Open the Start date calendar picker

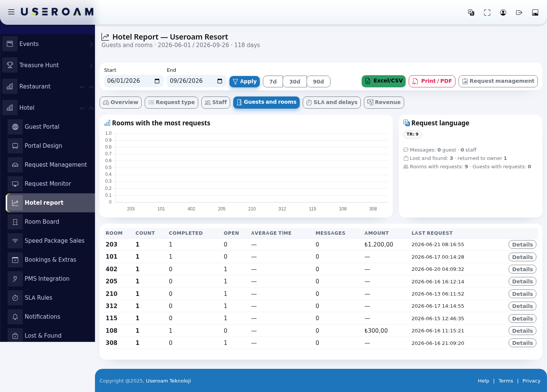point(157,81)
